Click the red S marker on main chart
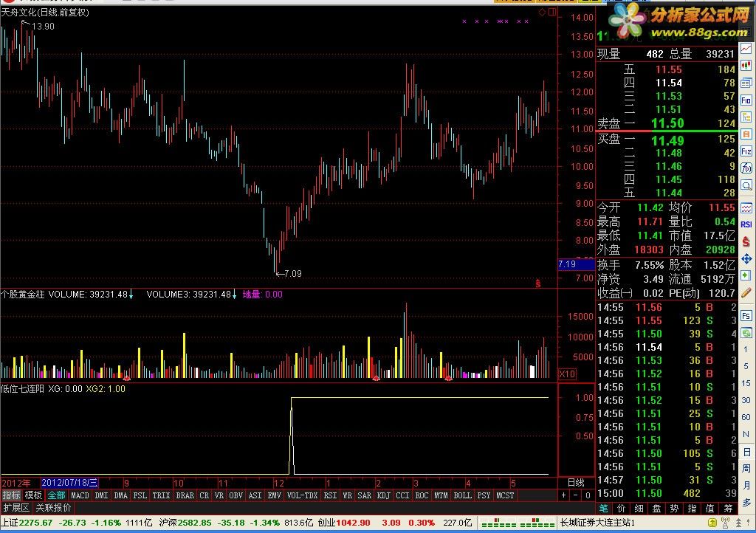This screenshot has height=533, width=756. tap(538, 284)
